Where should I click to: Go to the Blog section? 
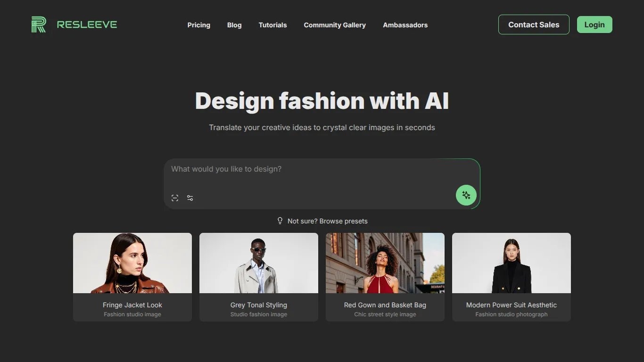click(234, 25)
